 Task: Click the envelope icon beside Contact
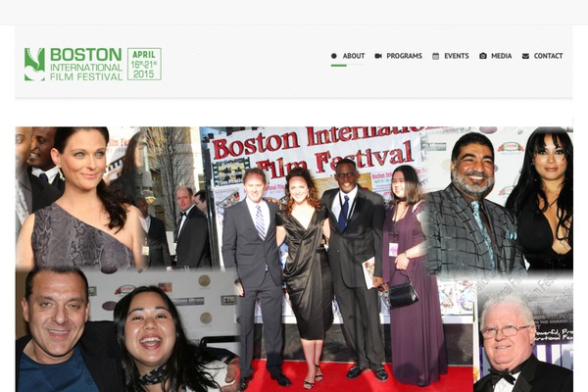[x=525, y=56]
